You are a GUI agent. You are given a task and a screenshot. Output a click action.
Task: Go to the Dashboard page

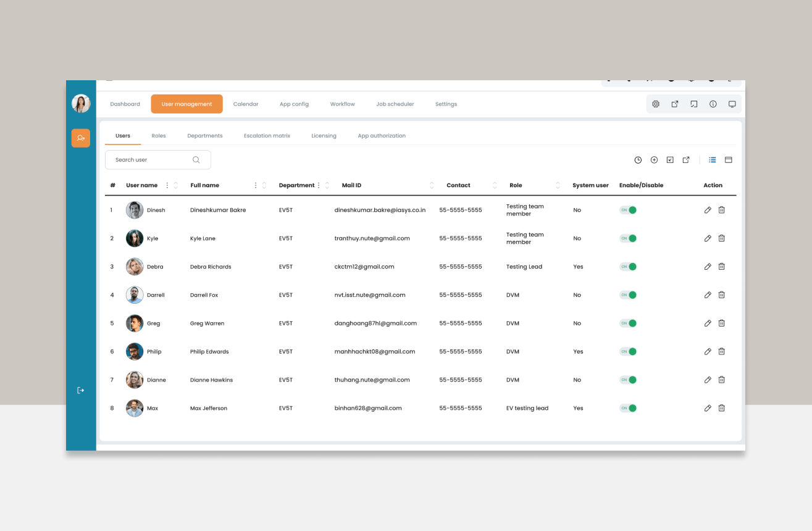[125, 104]
